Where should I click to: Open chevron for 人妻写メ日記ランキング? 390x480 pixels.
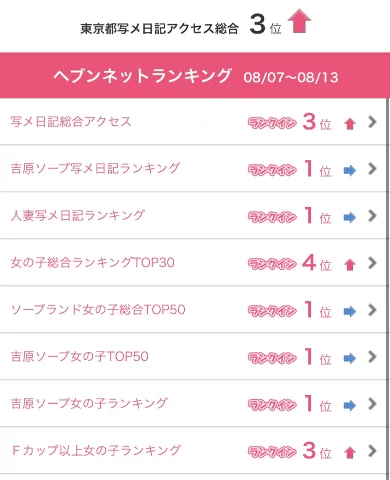click(372, 216)
